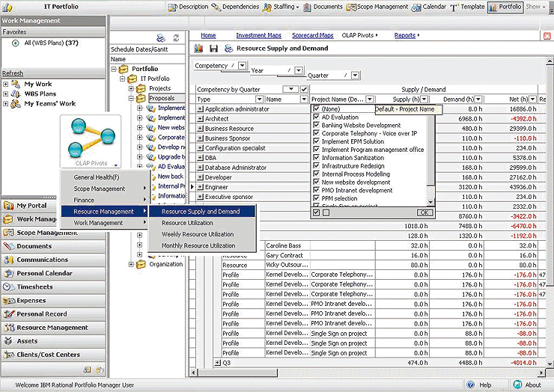
Task: Open the Documents toolbar item
Action: (323, 7)
